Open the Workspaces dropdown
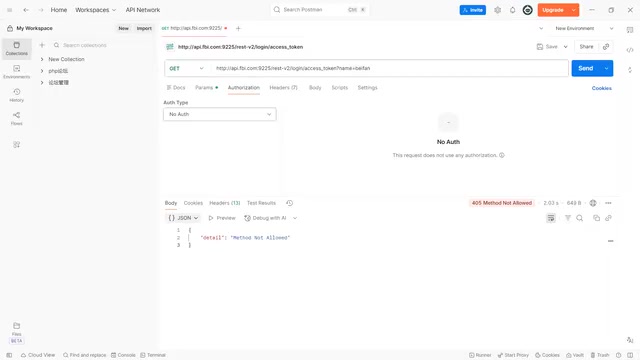The width and height of the screenshot is (640, 360). [x=96, y=10]
